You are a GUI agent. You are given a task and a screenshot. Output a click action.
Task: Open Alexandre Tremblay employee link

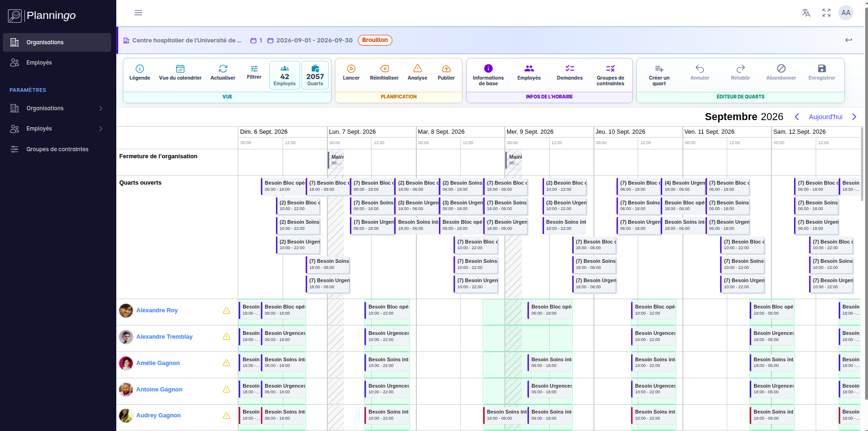[x=164, y=337]
